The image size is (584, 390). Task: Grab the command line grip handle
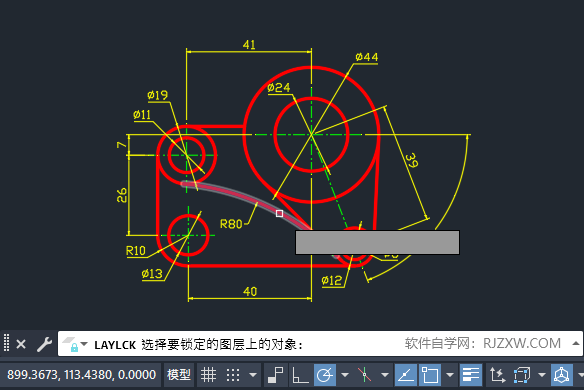[6, 343]
